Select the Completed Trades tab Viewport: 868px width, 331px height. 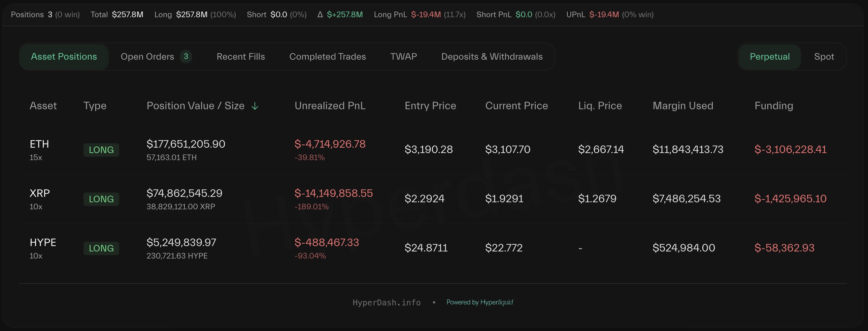click(327, 56)
